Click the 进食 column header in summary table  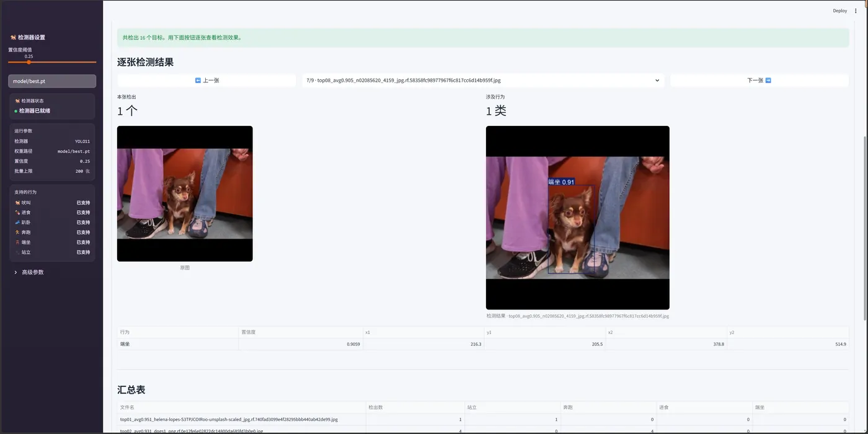704,407
